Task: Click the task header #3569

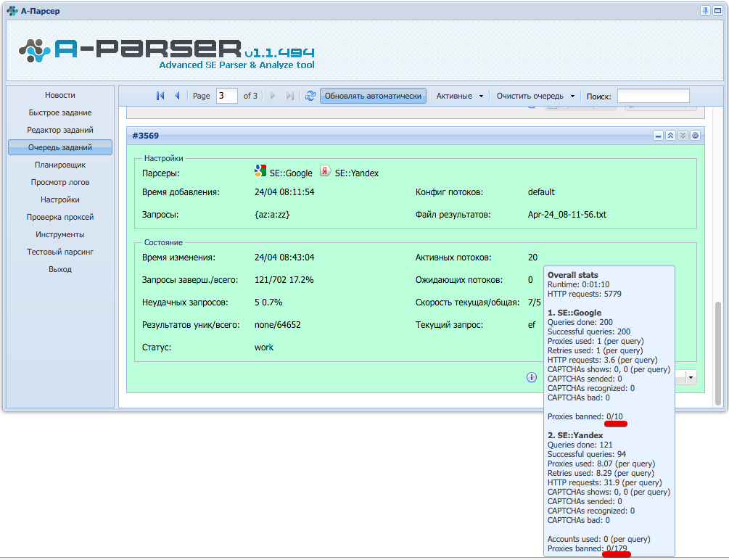Action: click(146, 136)
